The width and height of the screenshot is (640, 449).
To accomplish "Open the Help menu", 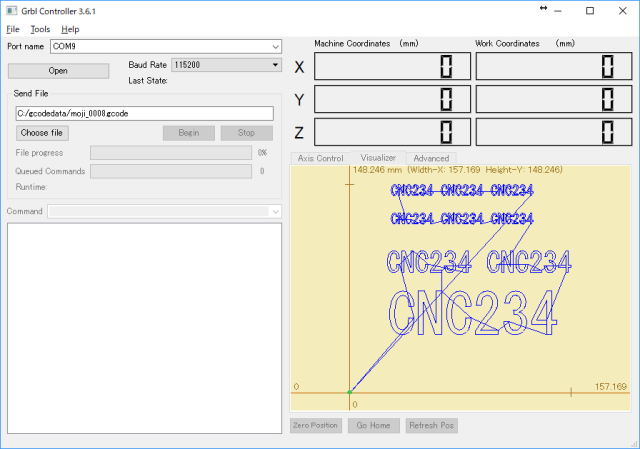I will [x=70, y=29].
